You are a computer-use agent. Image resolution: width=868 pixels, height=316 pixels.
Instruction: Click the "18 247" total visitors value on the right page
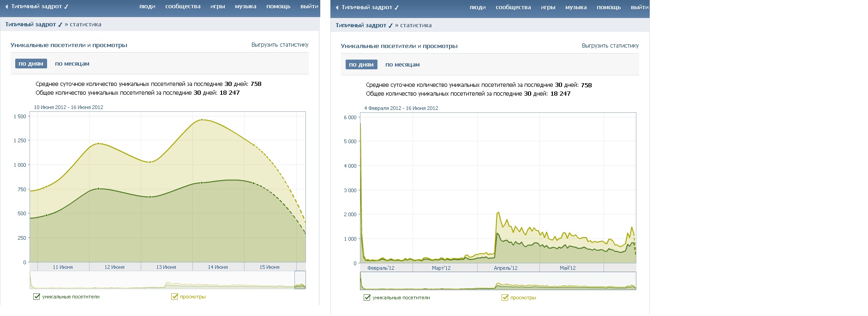pos(560,93)
